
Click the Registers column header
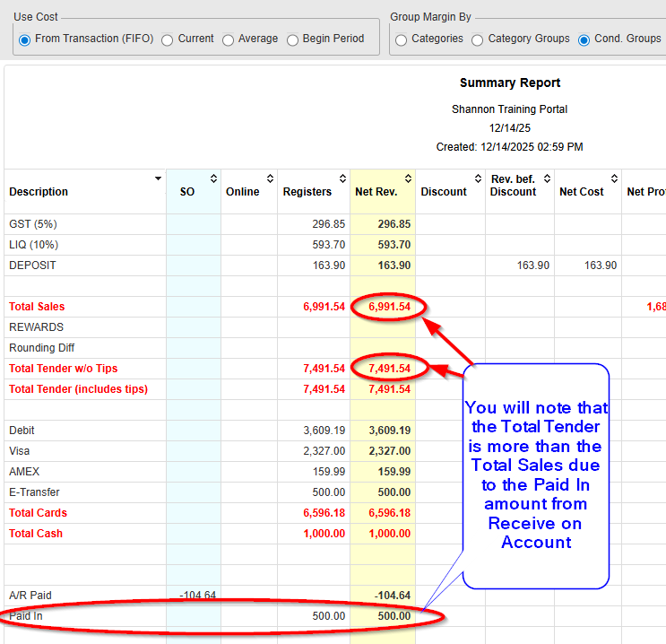[307, 192]
